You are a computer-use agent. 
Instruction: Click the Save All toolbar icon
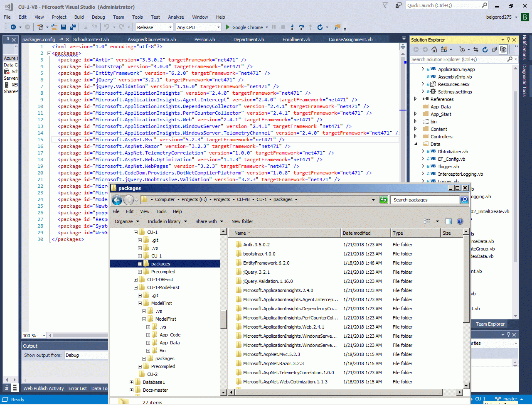pos(72,27)
